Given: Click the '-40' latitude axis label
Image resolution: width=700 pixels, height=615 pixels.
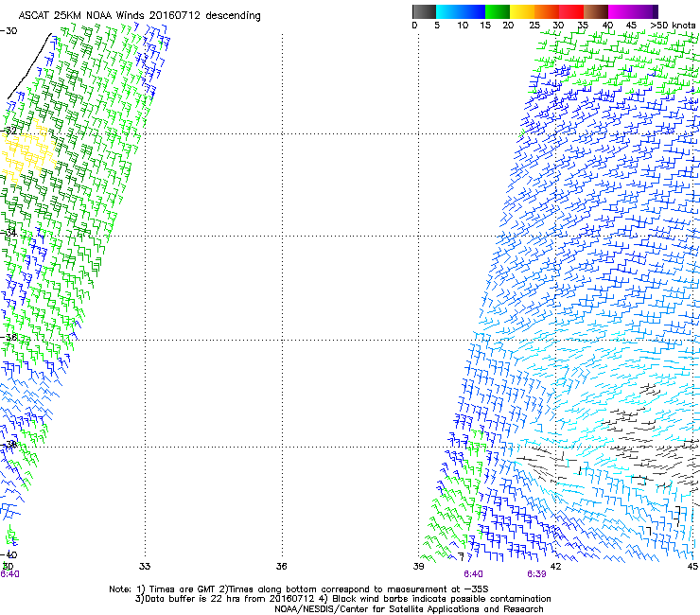Looking at the screenshot, I should coord(9,554).
